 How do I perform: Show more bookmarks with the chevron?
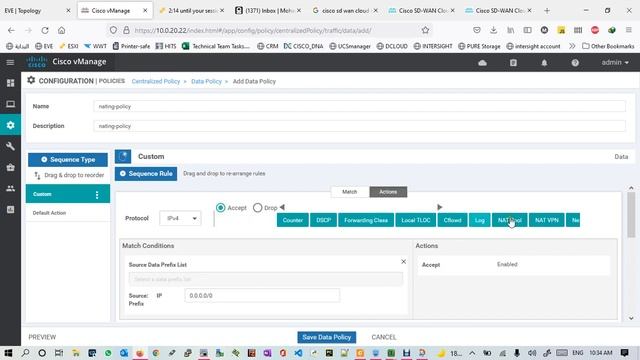(x=572, y=46)
